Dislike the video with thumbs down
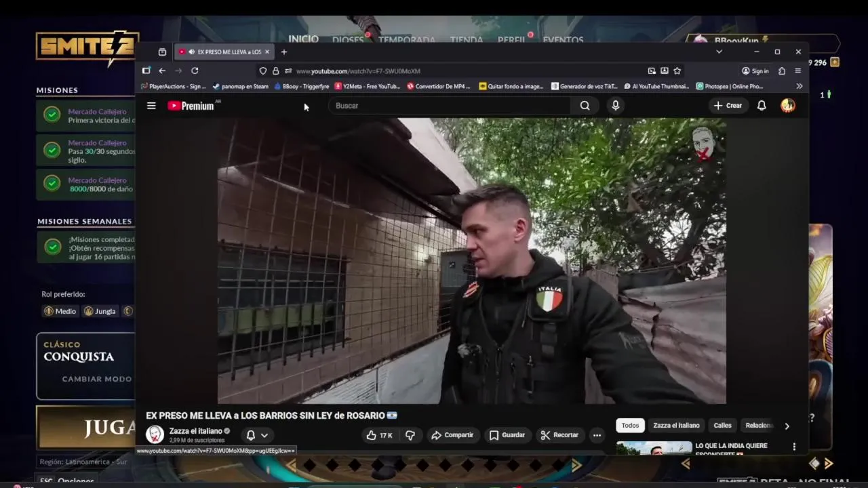The width and height of the screenshot is (868, 488). (x=410, y=435)
